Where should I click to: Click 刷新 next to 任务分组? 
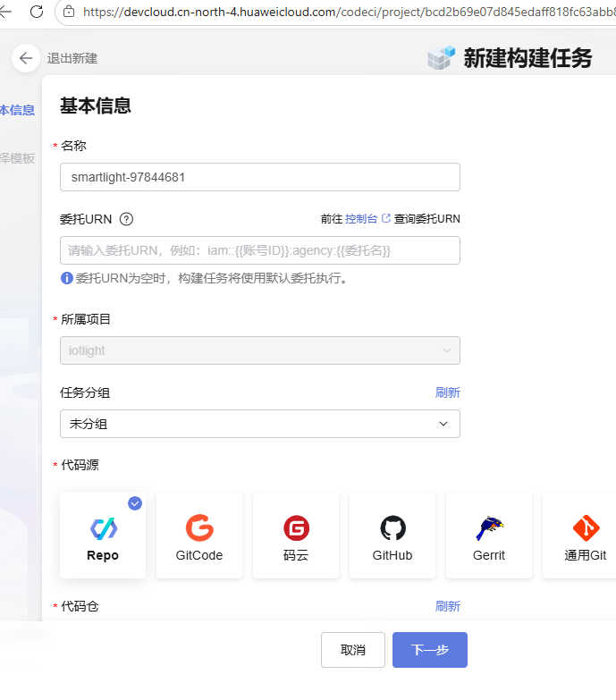447,392
